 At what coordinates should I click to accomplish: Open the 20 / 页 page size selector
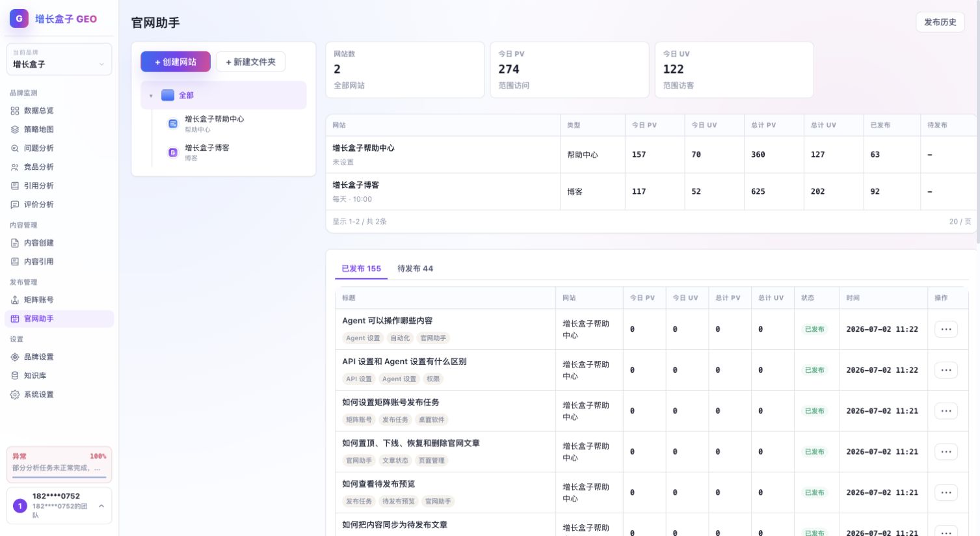click(x=960, y=222)
